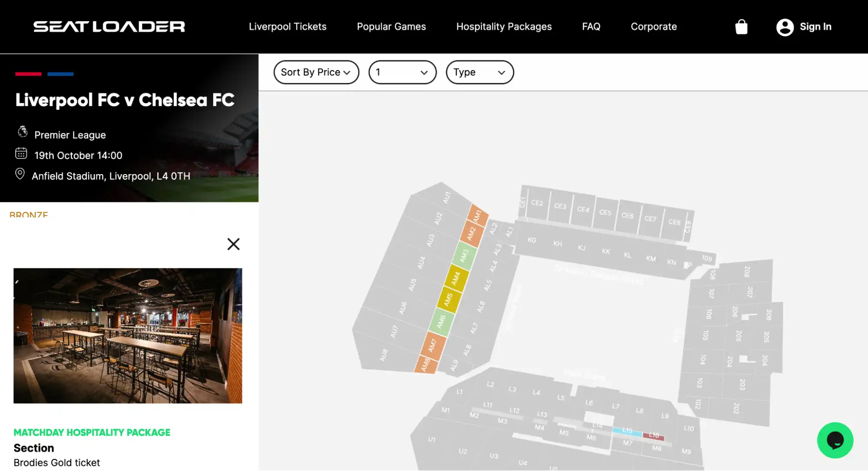Open the Popular Games page
The height and width of the screenshot is (471, 868).
(391, 26)
